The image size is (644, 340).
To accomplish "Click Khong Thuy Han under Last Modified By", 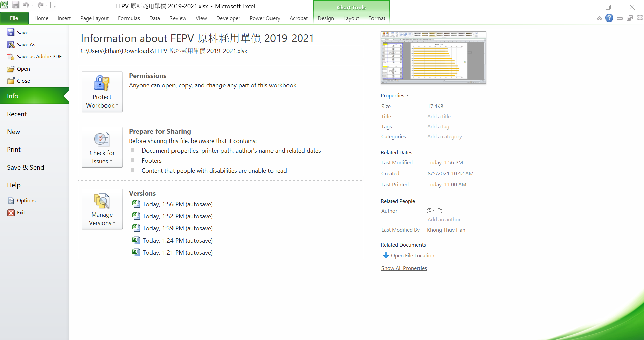I will tap(446, 230).
